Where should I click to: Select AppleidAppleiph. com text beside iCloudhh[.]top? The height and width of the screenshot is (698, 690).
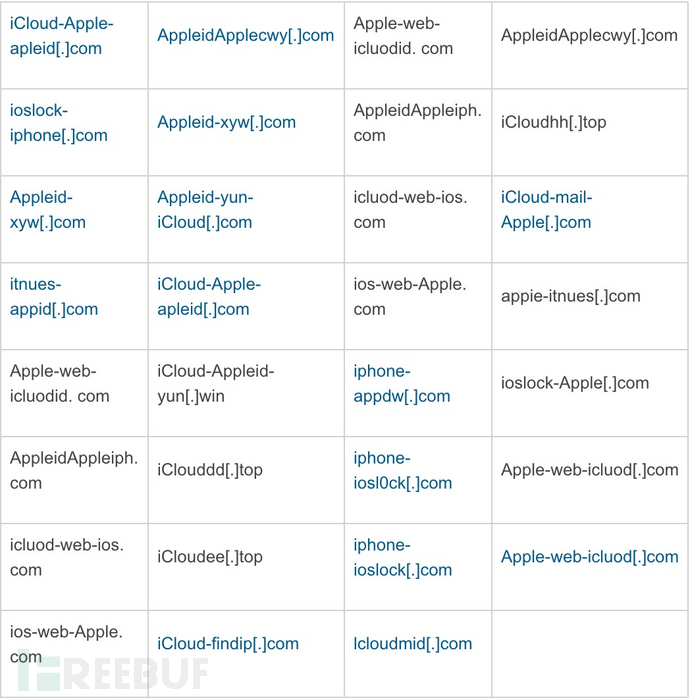(418, 123)
